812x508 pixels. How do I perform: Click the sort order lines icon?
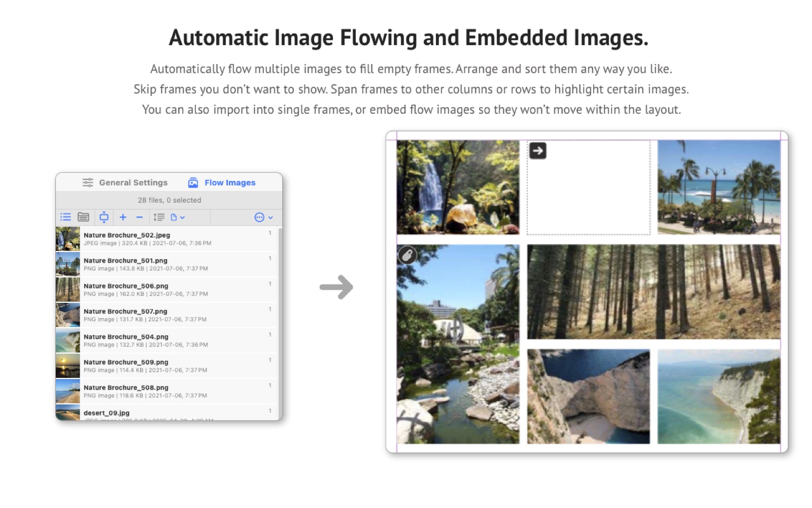click(159, 217)
